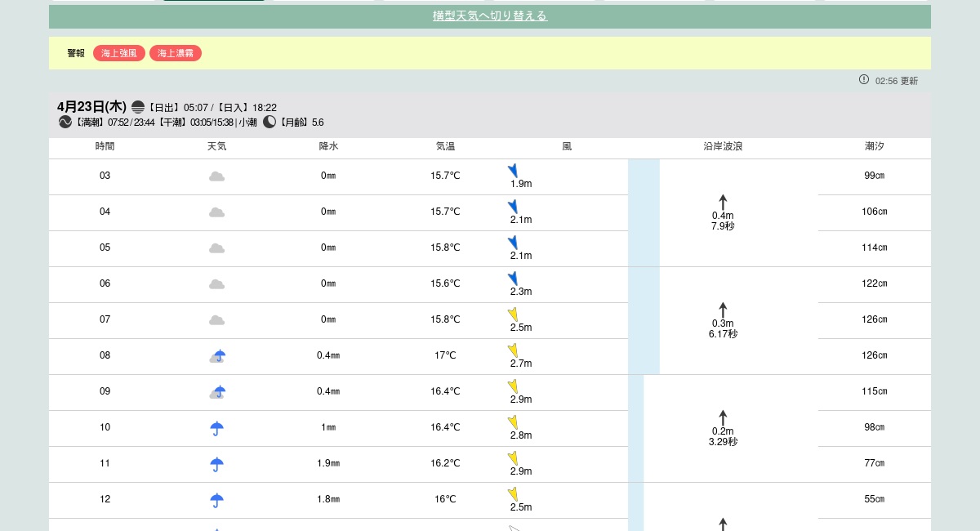
Task: Click the 106㎝ tide value
Action: coord(875,212)
